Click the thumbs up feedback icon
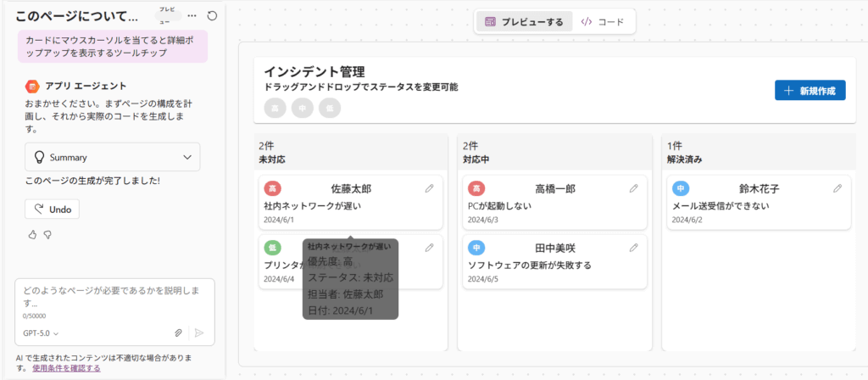 click(x=31, y=234)
